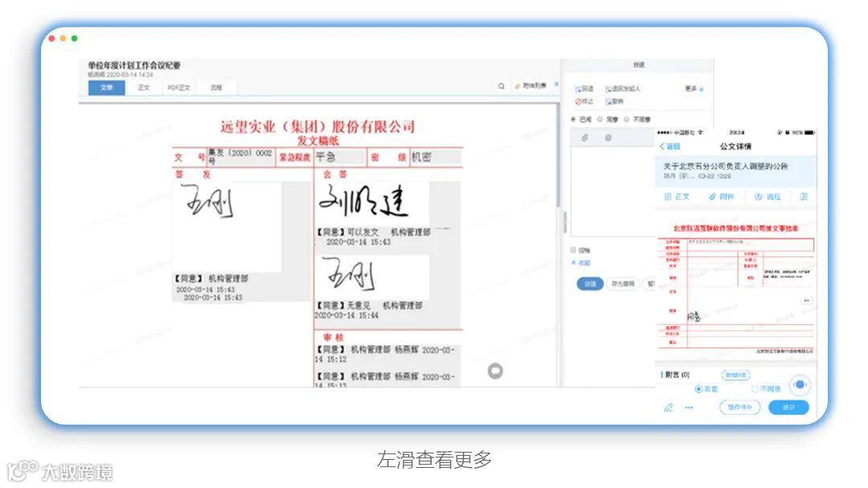Tap the small outlined button beside 附言
The image size is (868, 488).
click(x=735, y=375)
